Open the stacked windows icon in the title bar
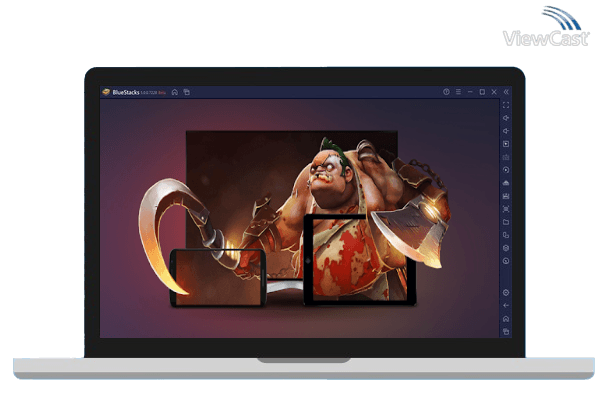Screen dimensions: 602x414 click(x=187, y=92)
